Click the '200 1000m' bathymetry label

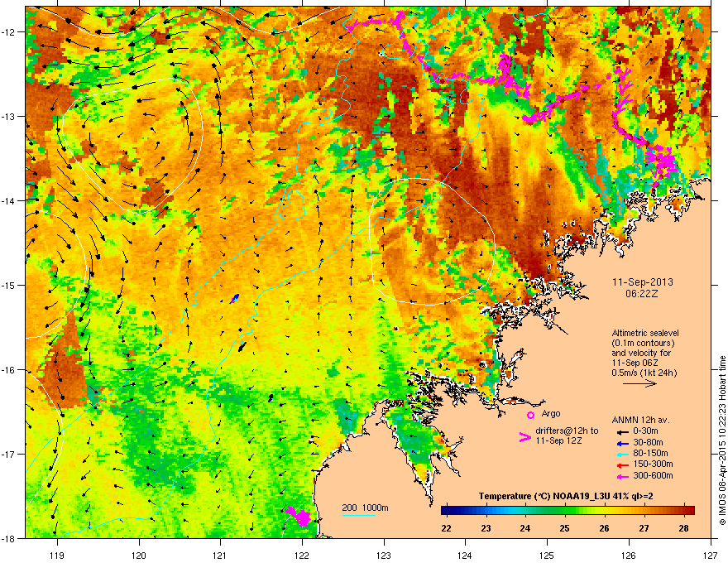click(x=365, y=508)
